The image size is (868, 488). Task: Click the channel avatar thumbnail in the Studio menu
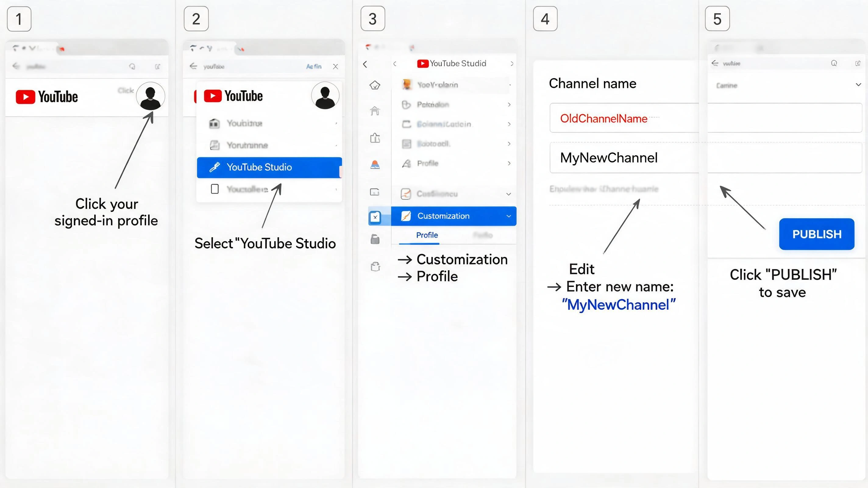[x=407, y=84]
